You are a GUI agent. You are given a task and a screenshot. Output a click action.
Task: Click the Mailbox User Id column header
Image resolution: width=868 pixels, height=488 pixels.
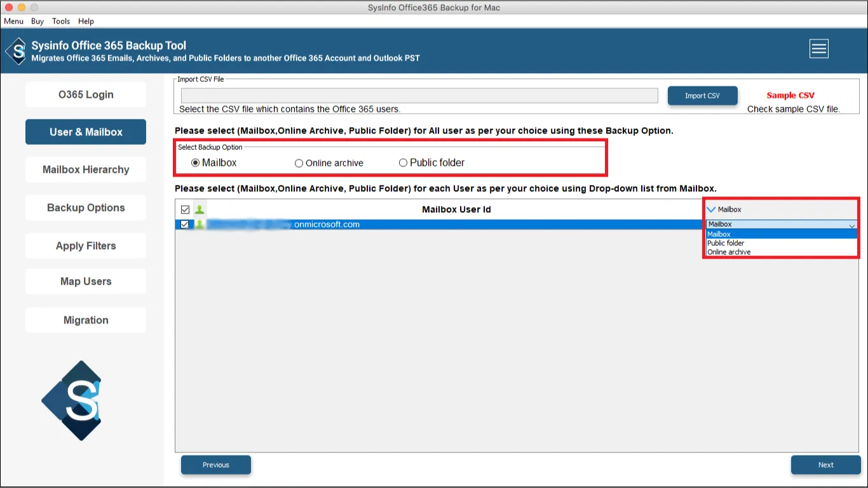pos(456,209)
